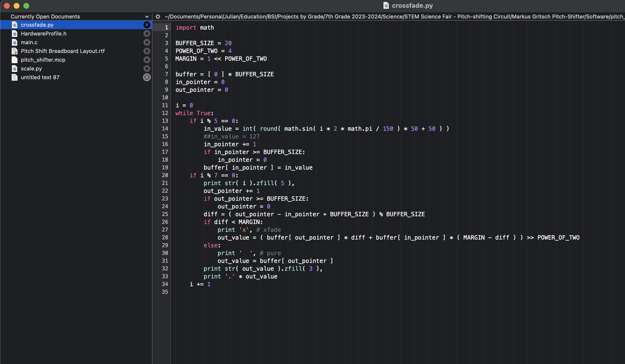This screenshot has width=625, height=364.
Task: Open scale.py from the sidebar
Action: 31,68
